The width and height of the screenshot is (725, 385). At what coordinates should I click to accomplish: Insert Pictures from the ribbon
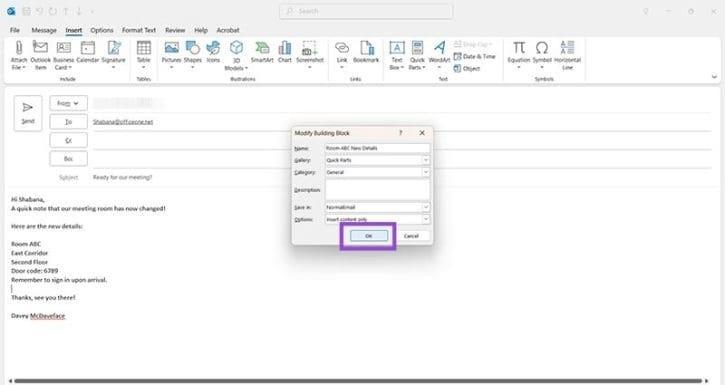171,48
